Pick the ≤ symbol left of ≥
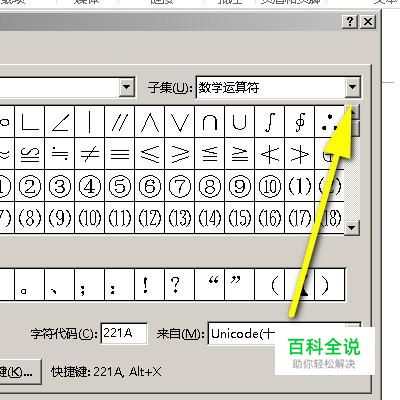400x400 pixels. point(150,154)
